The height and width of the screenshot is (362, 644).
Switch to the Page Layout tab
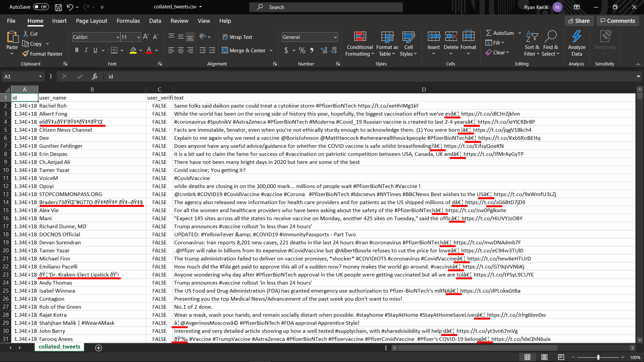tap(91, 21)
